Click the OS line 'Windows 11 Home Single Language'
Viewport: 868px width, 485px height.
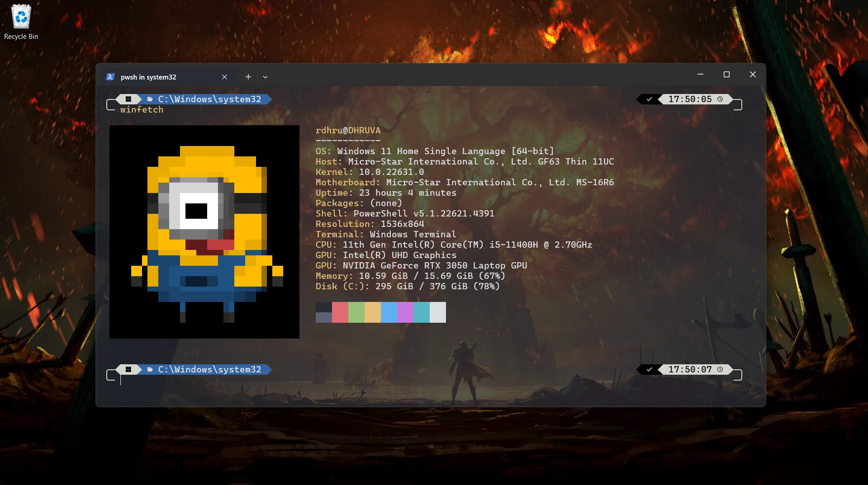(435, 151)
